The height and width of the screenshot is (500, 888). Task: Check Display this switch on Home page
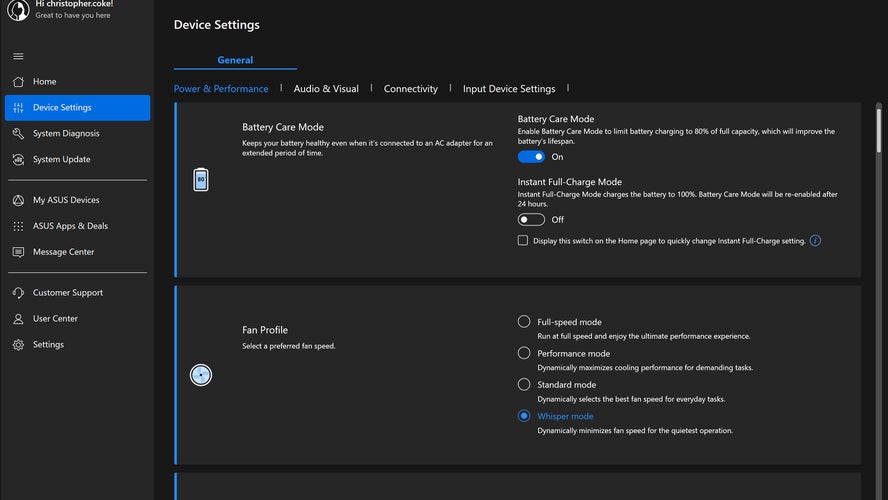tap(523, 241)
